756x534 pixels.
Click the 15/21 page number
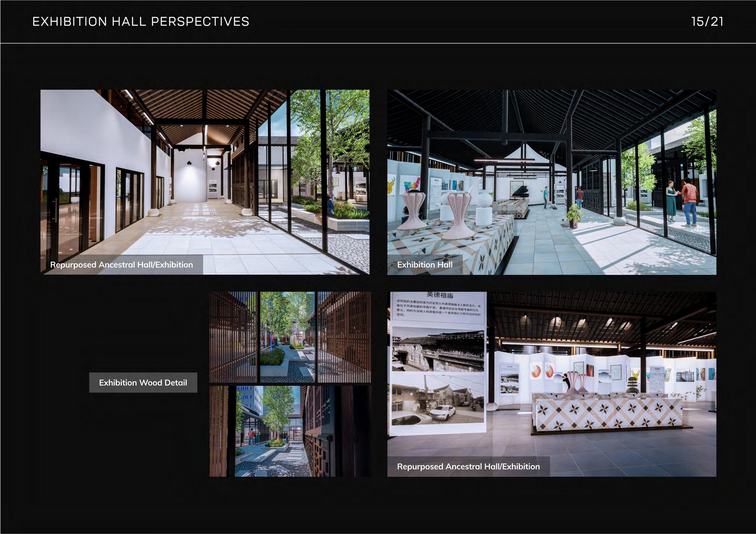pyautogui.click(x=707, y=22)
